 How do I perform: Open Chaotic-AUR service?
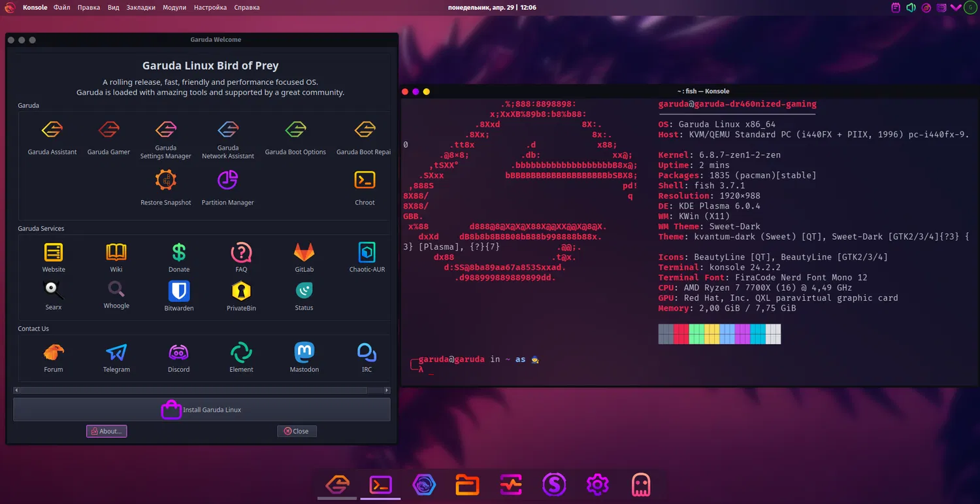[367, 252]
